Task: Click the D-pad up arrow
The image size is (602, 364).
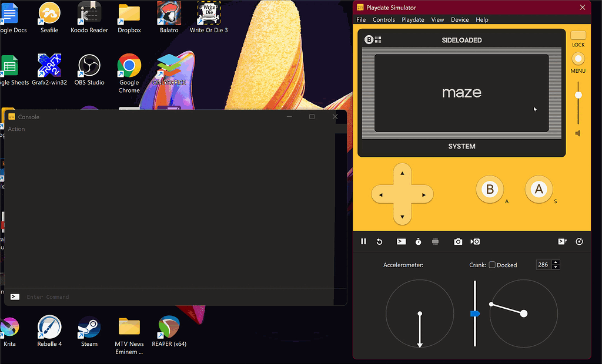Action: tap(402, 173)
